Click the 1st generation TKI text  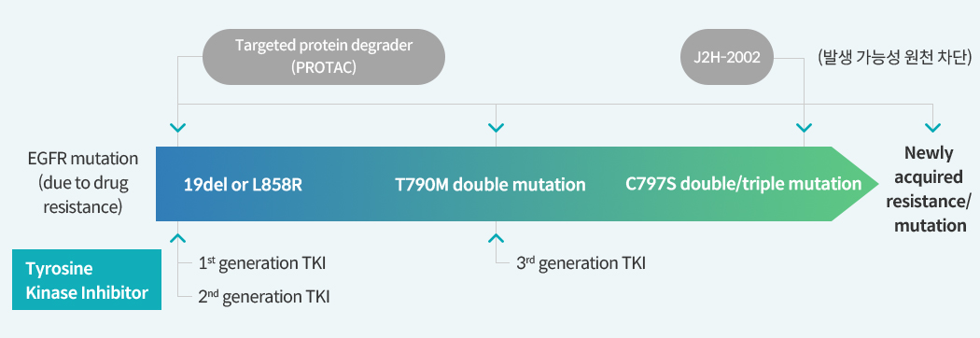(262, 263)
